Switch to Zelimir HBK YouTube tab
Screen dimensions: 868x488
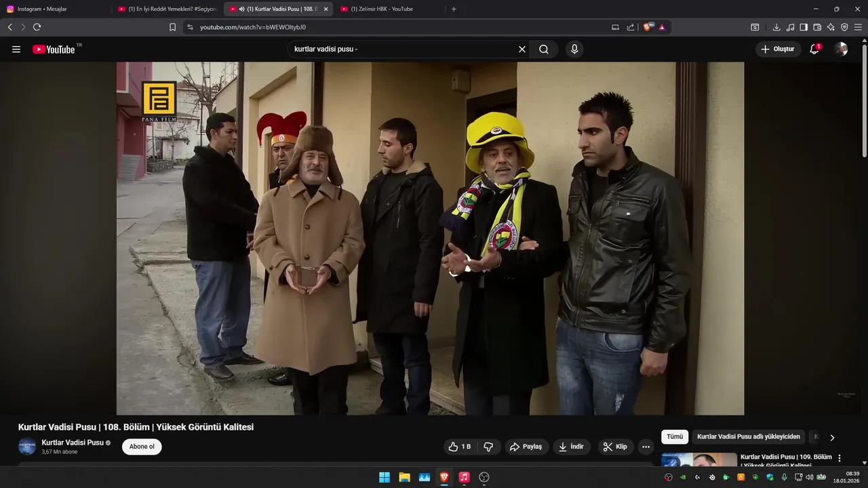click(x=390, y=9)
